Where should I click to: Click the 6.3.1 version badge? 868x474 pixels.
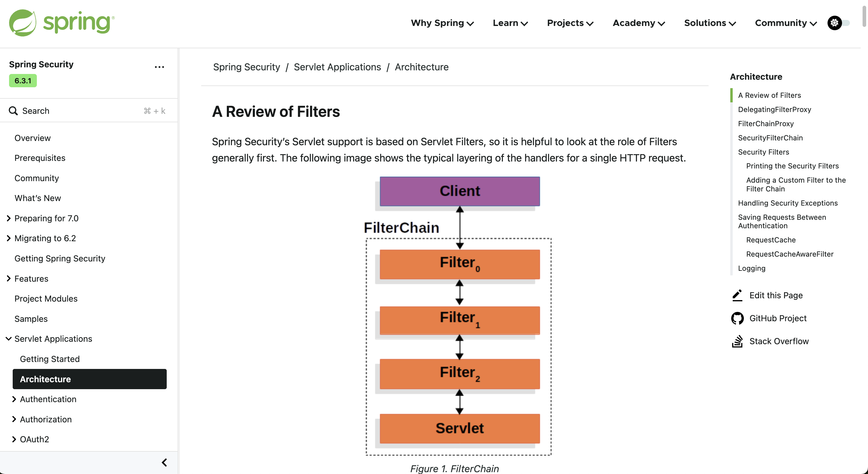(x=23, y=81)
